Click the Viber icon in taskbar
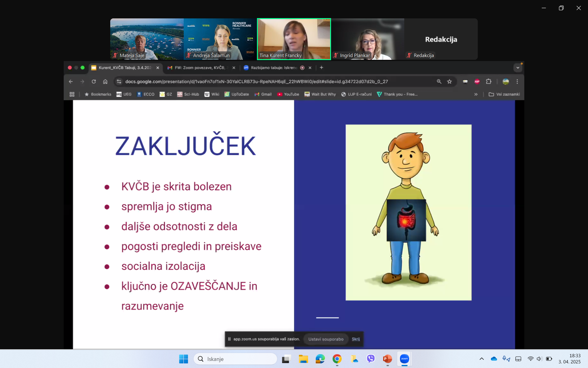 click(371, 359)
